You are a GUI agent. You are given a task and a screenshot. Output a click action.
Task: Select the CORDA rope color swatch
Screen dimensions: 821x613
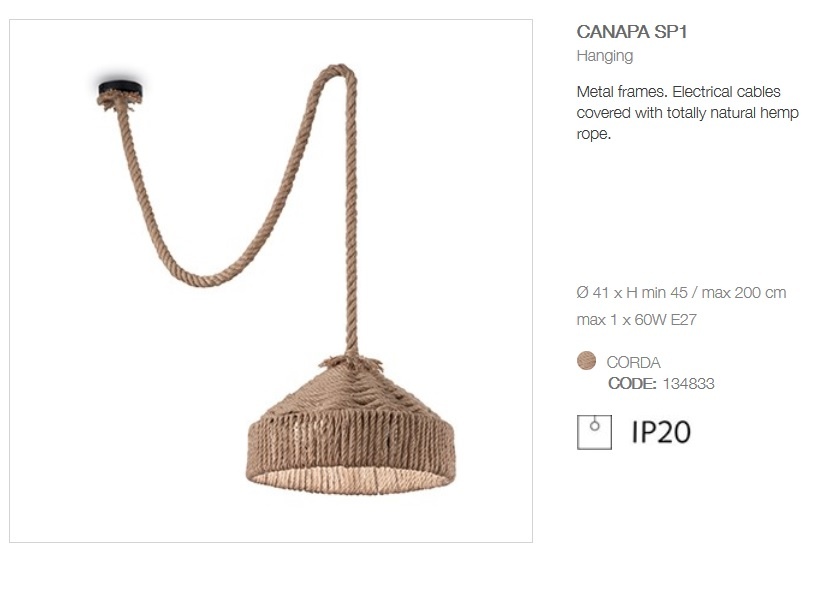coord(586,361)
